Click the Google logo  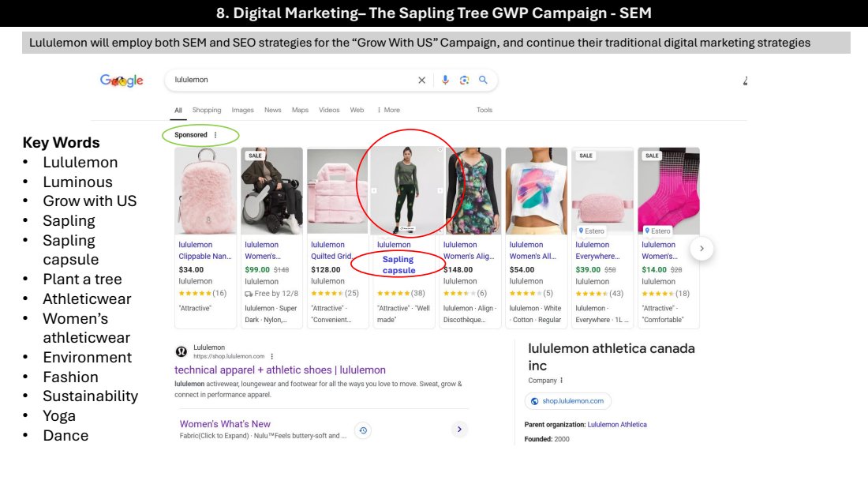click(x=122, y=81)
